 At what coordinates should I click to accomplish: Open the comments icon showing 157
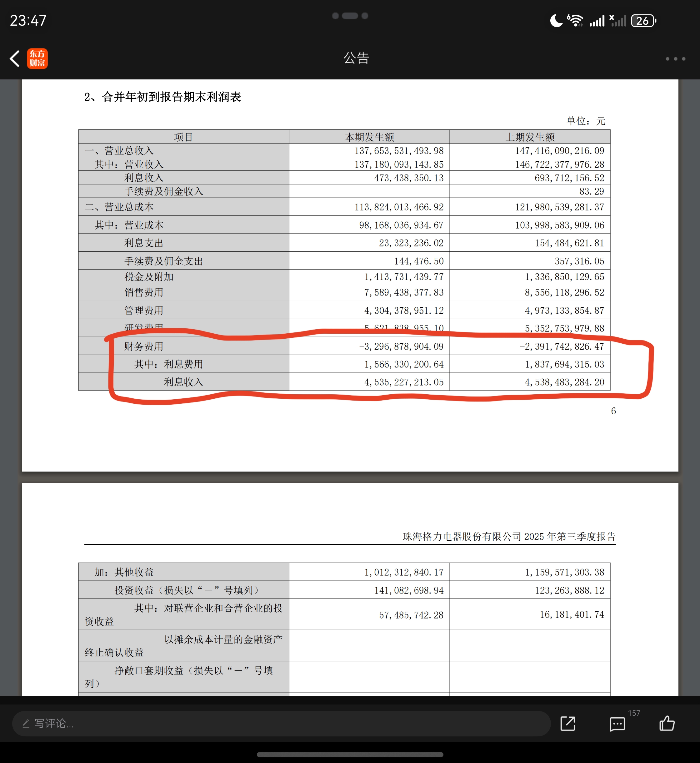pyautogui.click(x=617, y=724)
